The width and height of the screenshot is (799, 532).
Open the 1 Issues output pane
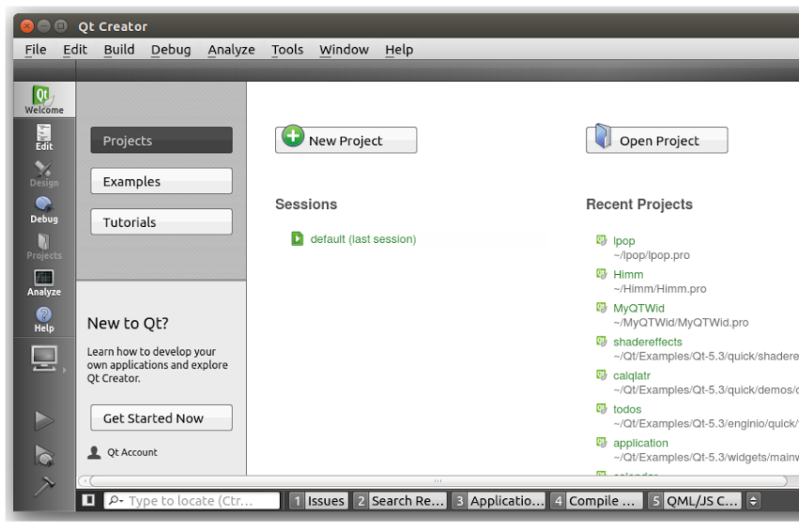coord(319,501)
